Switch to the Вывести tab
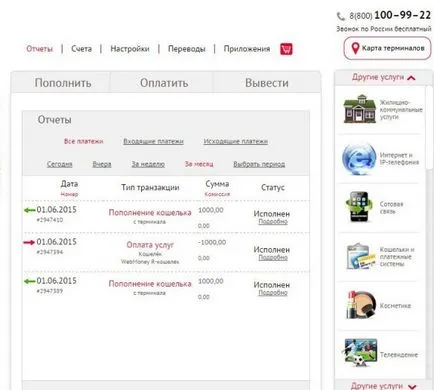Screen dimensions: 434x390 267,83
